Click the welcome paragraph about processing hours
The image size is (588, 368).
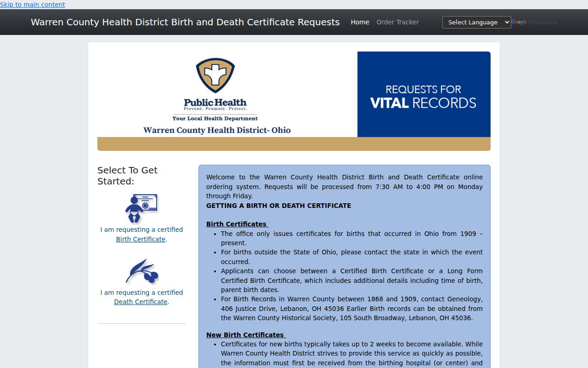(345, 187)
